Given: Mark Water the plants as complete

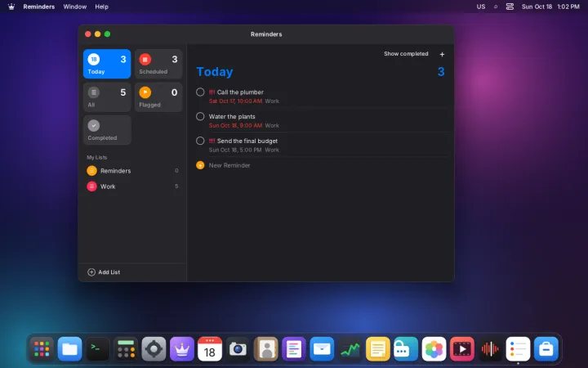Looking at the screenshot, I should coord(200,116).
